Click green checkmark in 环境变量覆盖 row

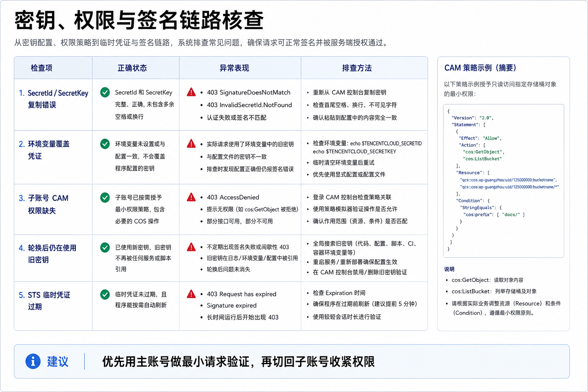coord(105,144)
